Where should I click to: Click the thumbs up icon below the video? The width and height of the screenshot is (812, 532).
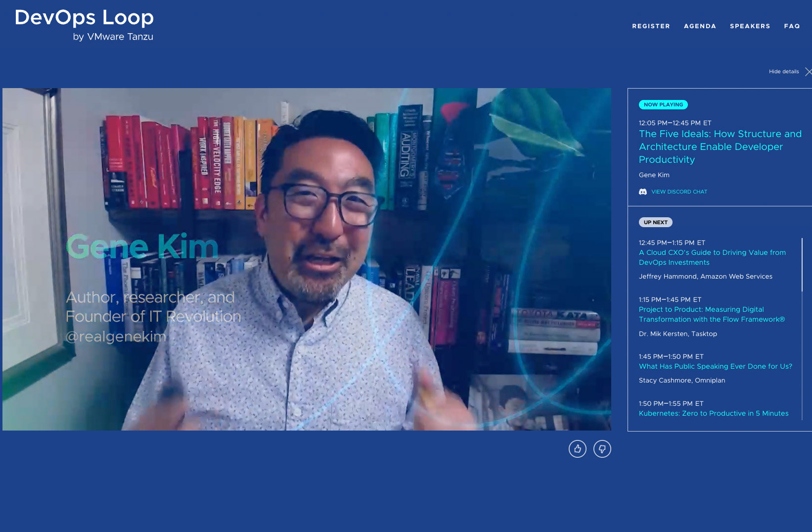tap(577, 449)
